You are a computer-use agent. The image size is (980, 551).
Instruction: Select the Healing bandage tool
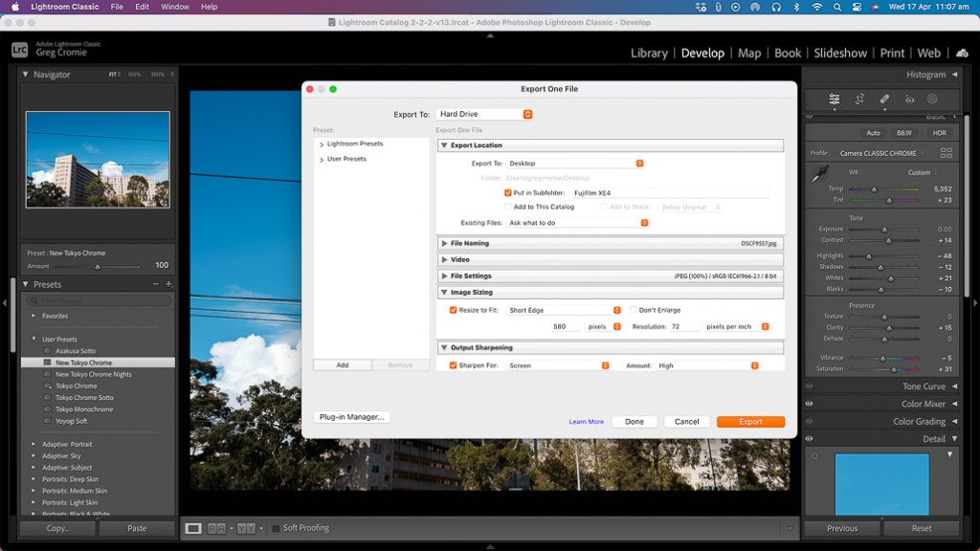pyautogui.click(x=884, y=99)
